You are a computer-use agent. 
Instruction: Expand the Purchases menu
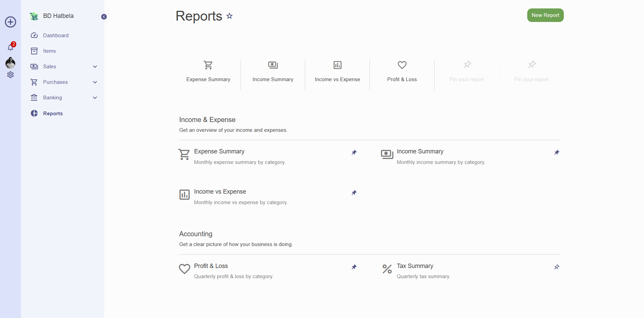pos(95,82)
